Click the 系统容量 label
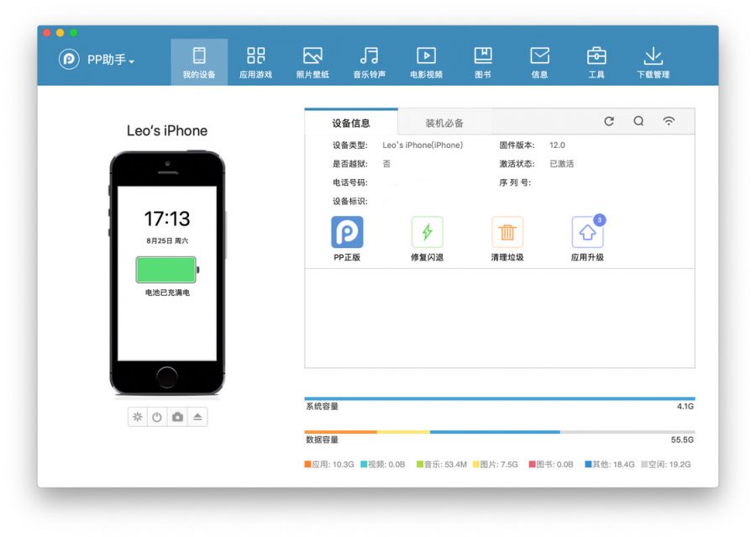Image resolution: width=756 pixels, height=537 pixels. [322, 406]
